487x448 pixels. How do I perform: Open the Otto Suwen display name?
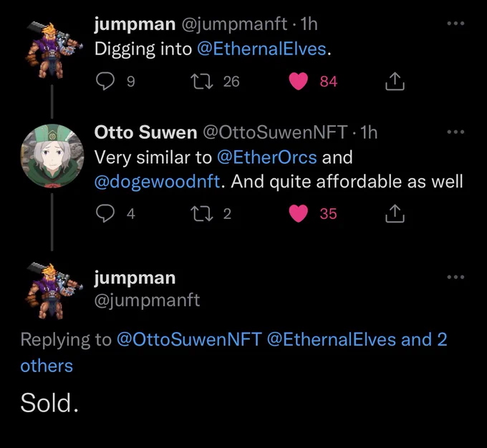pos(145,132)
